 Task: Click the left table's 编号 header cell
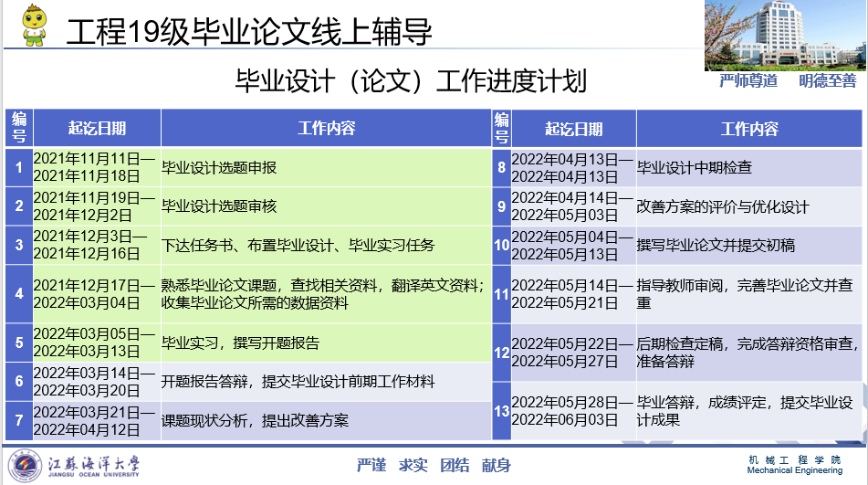tap(18, 129)
